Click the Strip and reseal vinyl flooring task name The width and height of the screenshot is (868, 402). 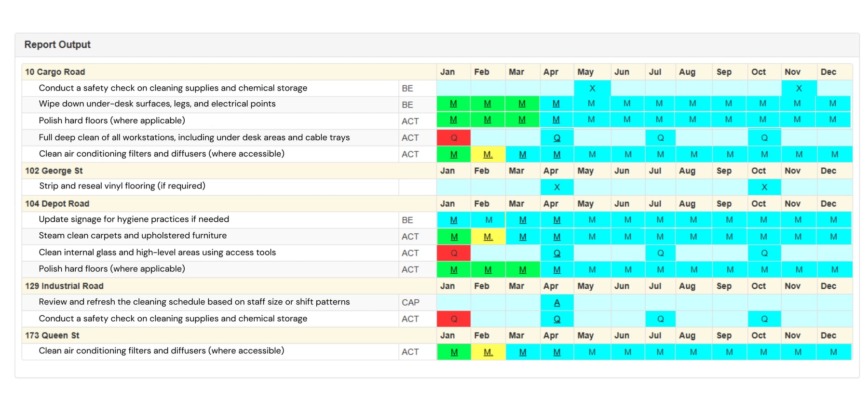122,186
